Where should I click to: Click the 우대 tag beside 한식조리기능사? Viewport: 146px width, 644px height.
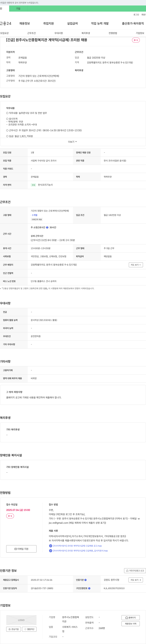point(33,185)
